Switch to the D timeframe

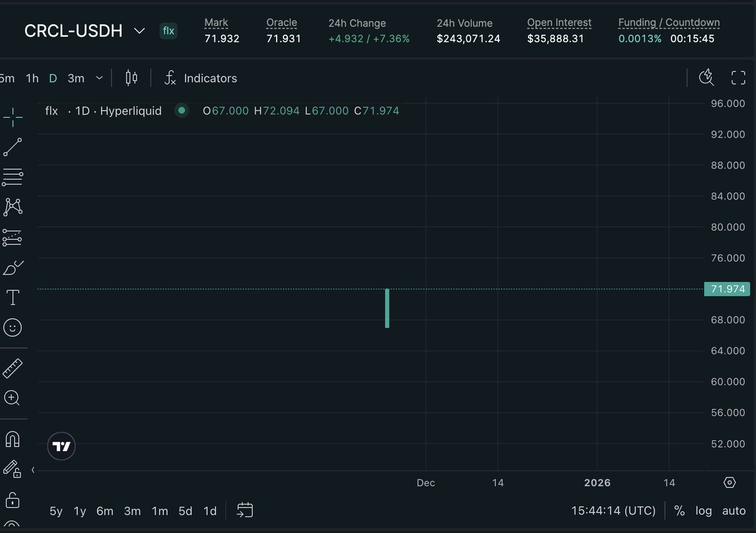tap(53, 78)
